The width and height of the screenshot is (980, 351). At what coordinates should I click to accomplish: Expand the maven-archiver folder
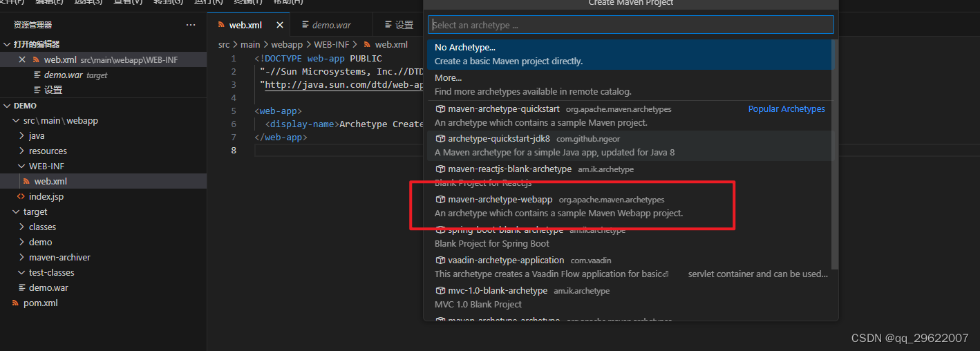(x=22, y=258)
